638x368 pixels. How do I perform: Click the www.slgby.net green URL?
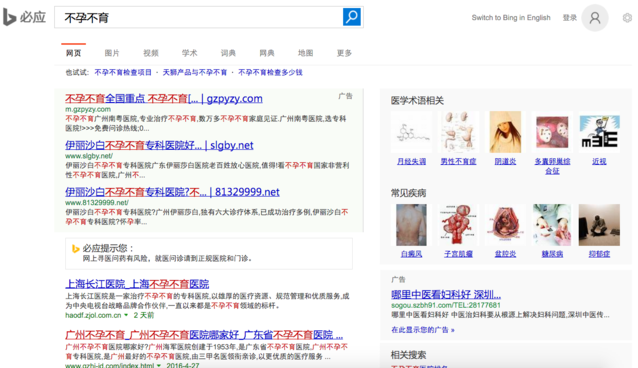89,156
